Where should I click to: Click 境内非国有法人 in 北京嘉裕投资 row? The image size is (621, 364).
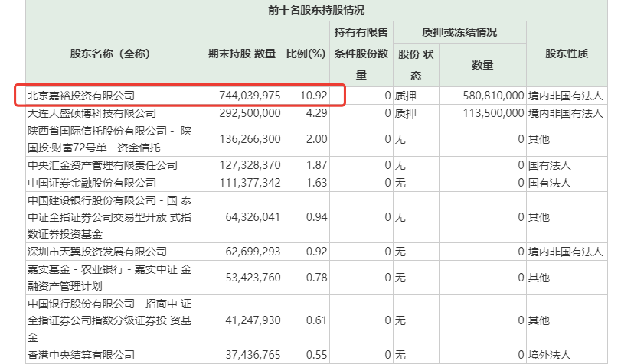pos(566,96)
